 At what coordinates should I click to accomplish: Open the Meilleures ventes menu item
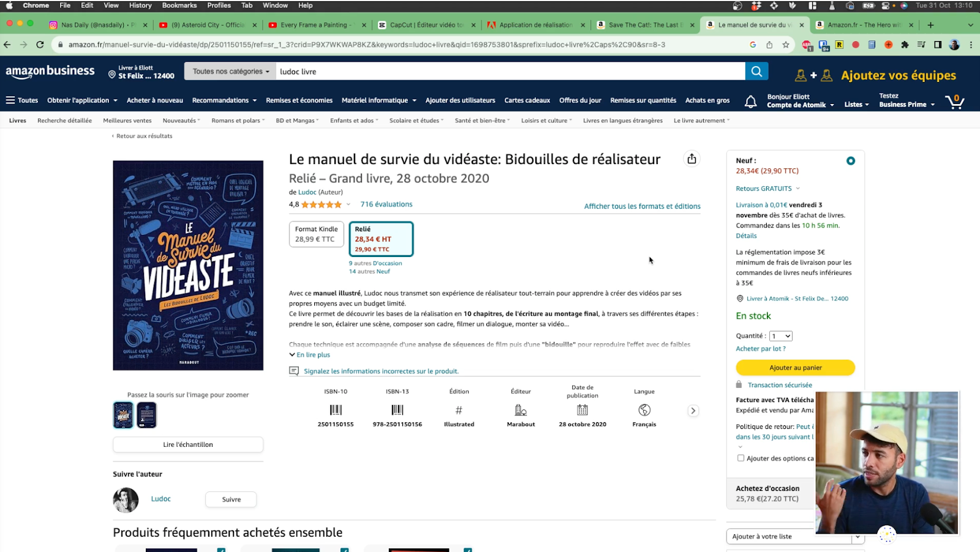click(x=127, y=121)
